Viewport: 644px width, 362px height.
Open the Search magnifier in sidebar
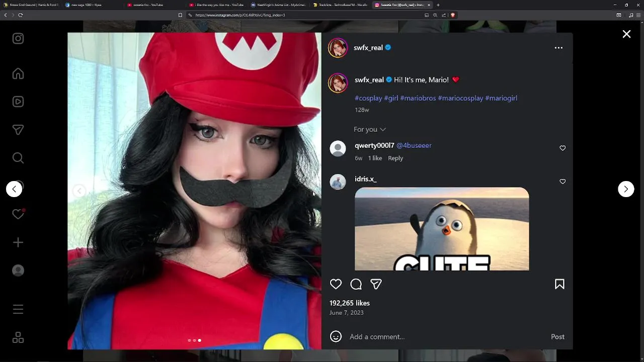coord(18,158)
